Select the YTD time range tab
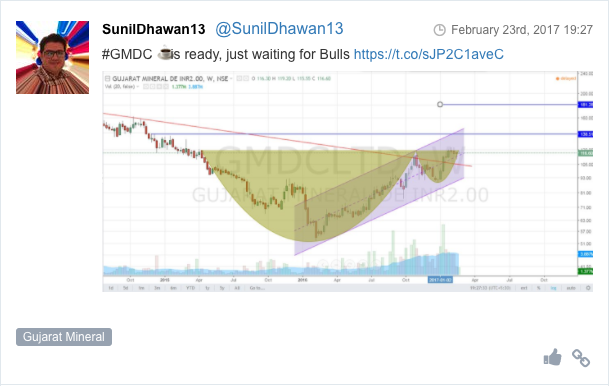Screen dimensions: 611x386 (190, 288)
